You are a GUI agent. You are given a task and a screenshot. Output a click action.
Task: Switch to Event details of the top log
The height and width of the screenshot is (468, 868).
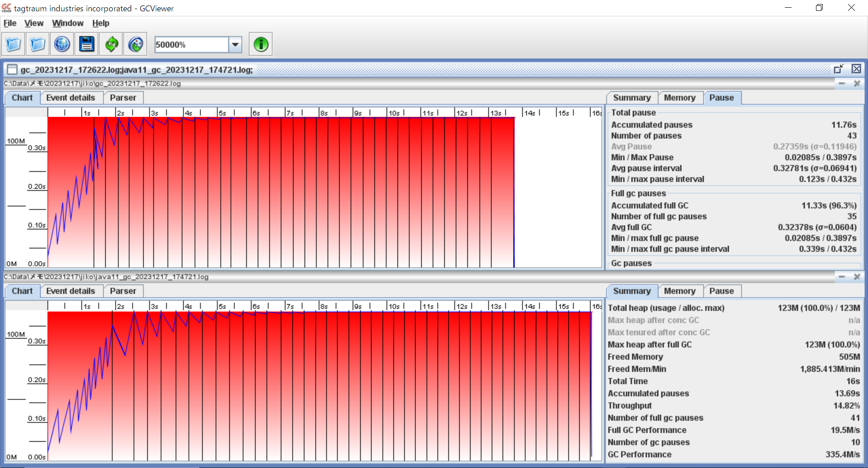(71, 98)
